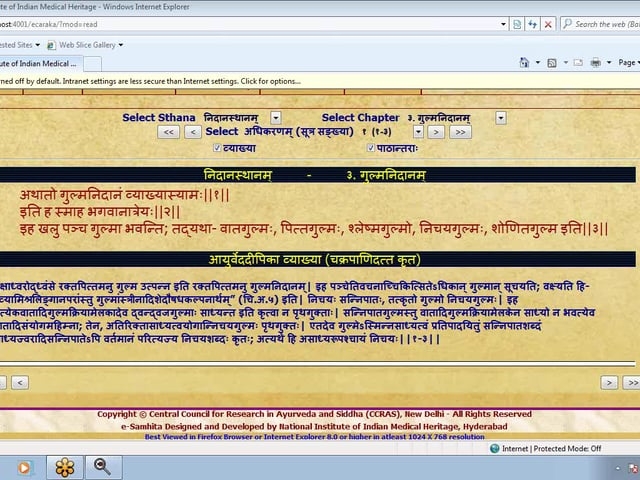Image resolution: width=640 pixels, height=480 pixels.
Task: Open the Select Chapter dropdown
Action: point(501,118)
